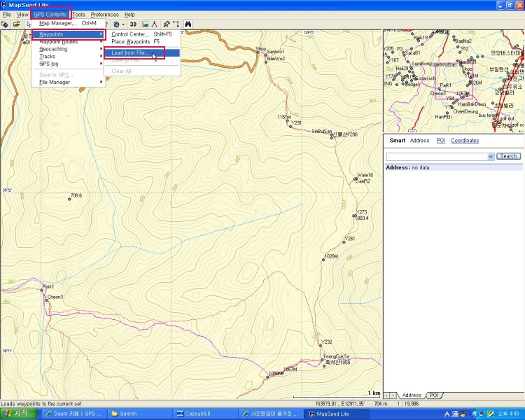Switch to Capsun5.0 taskbar item
This screenshot has width=525, height=420.
[206, 414]
